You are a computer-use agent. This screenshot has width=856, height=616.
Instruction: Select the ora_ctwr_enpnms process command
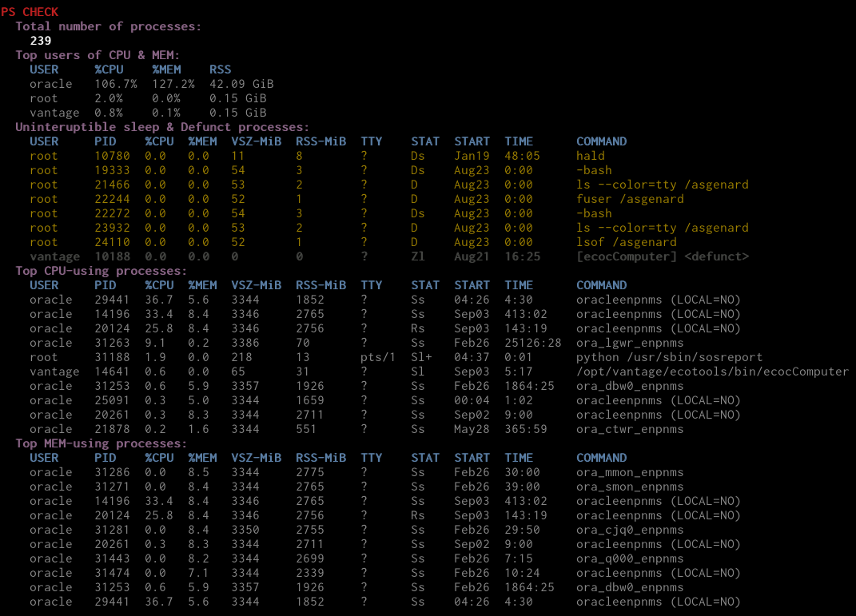point(630,429)
